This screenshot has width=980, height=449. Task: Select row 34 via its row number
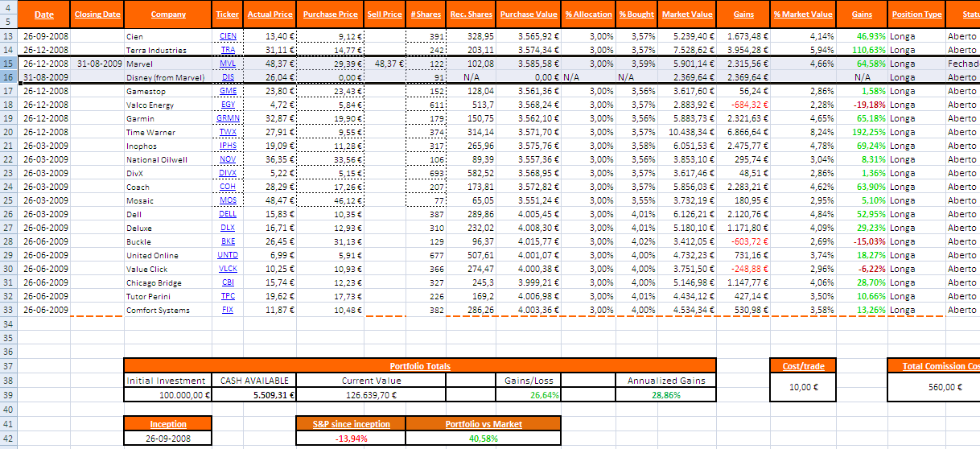tap(9, 323)
